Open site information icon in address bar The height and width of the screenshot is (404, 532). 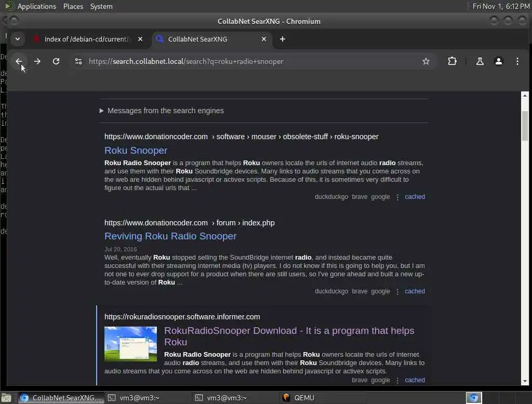click(78, 61)
